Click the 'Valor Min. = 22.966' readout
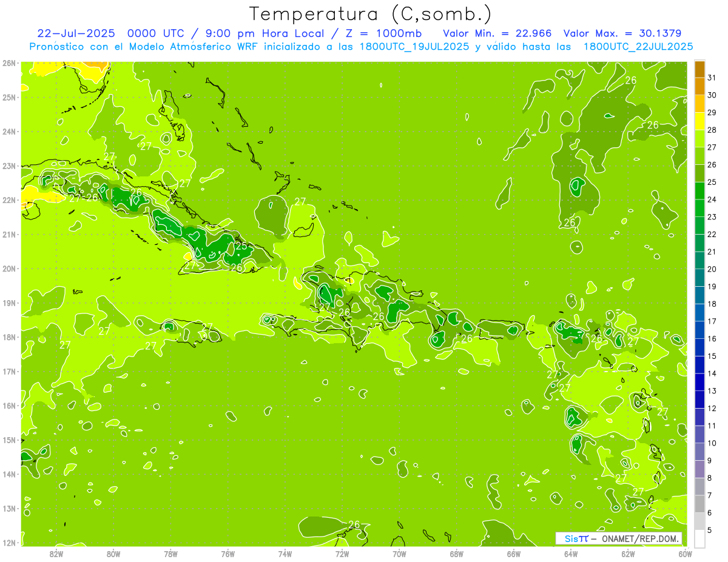728x562 pixels. [497, 33]
